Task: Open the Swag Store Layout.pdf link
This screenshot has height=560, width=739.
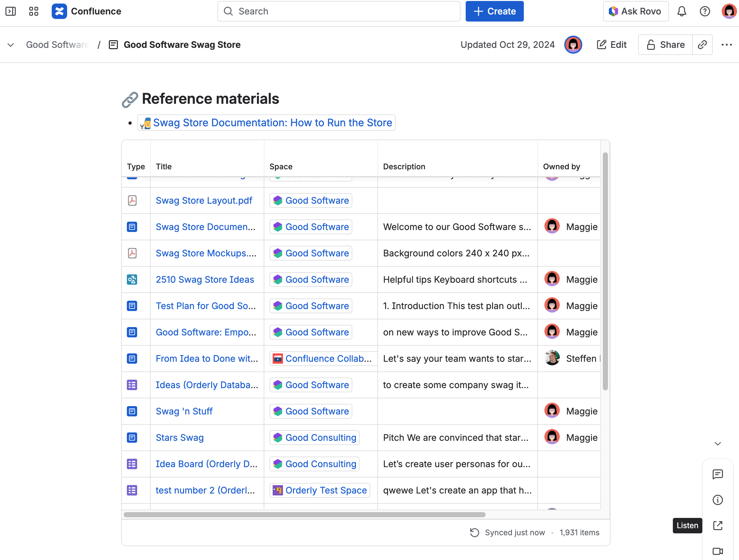Action: (204, 200)
